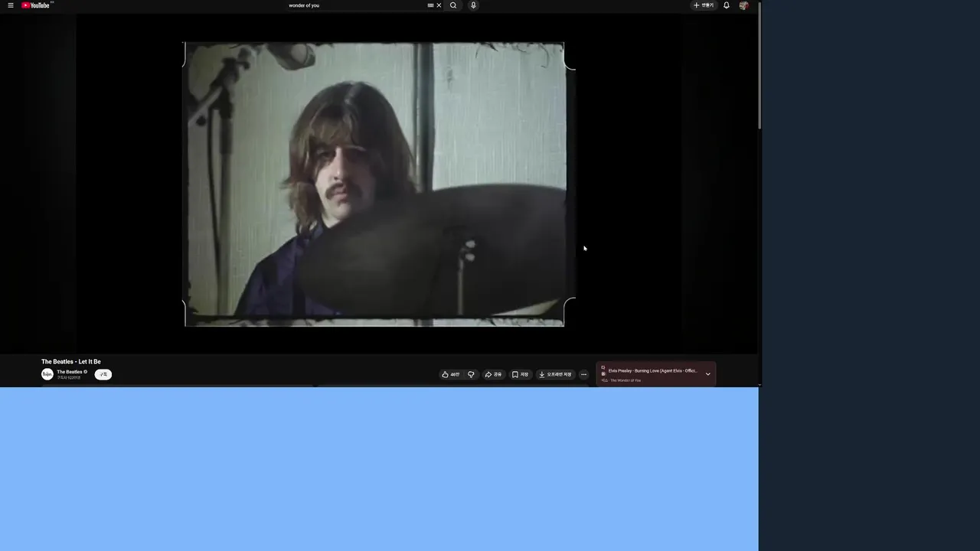Clear the search query with the X
Image resolution: width=980 pixels, height=551 pixels.
pos(439,5)
